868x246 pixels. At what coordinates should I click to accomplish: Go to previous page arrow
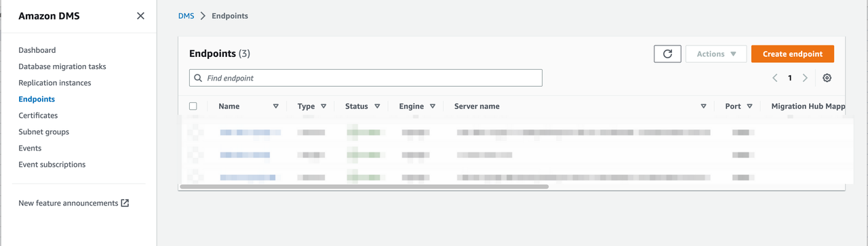click(775, 78)
